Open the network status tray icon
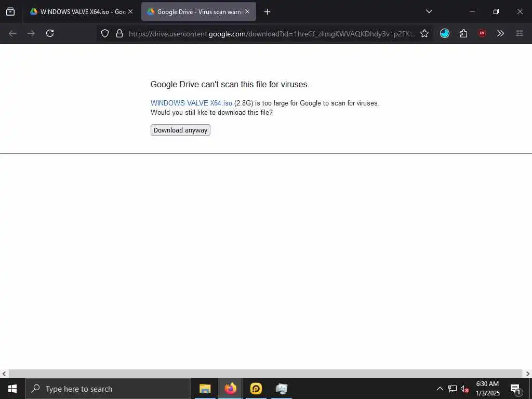The height and width of the screenshot is (399, 532). click(x=453, y=389)
